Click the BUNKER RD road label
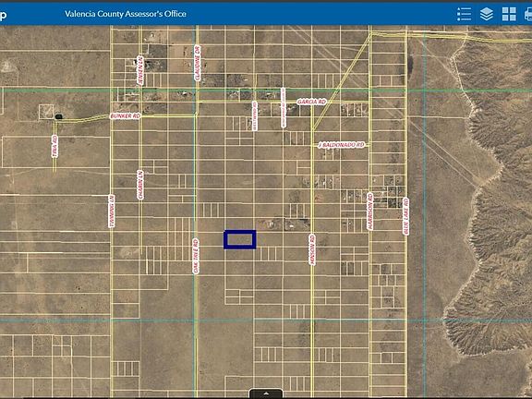The image size is (532, 399). 126,116
